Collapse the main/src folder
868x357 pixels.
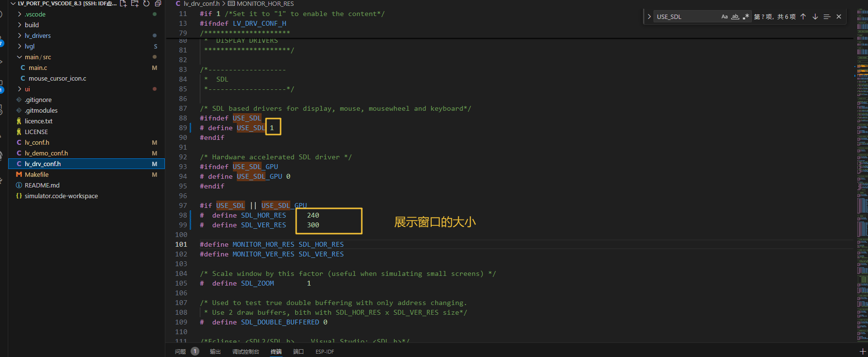click(x=87, y=57)
